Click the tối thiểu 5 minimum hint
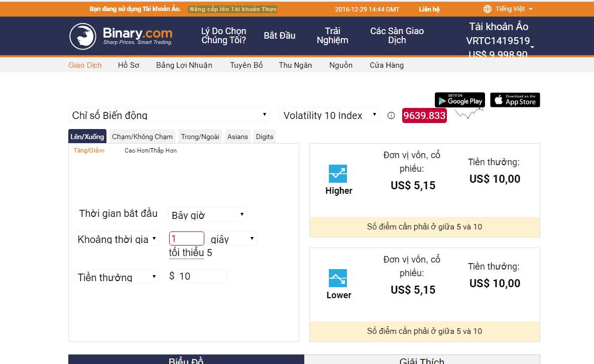 click(190, 253)
